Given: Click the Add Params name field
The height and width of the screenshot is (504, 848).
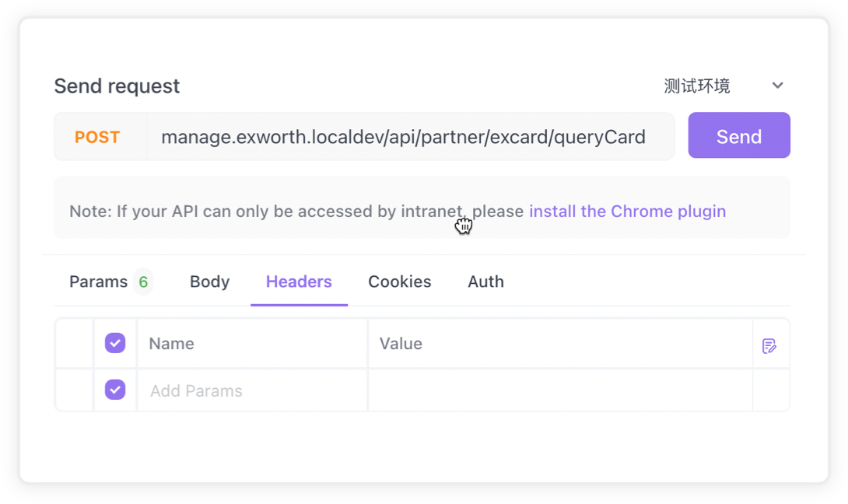Looking at the screenshot, I should click(251, 390).
